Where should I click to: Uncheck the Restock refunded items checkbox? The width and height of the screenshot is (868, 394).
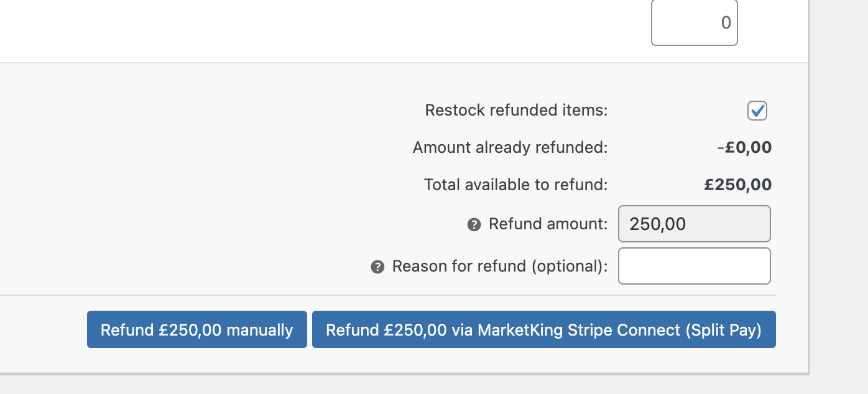point(757,111)
